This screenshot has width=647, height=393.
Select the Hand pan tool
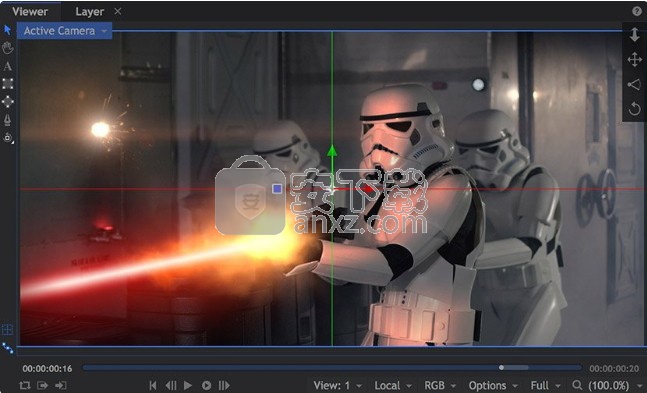(x=7, y=48)
